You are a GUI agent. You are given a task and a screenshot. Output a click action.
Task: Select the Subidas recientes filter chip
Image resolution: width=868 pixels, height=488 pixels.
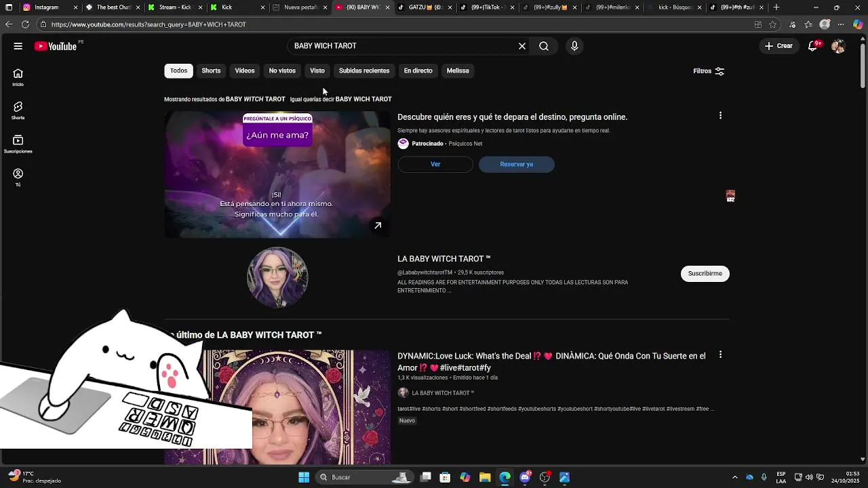[x=364, y=70]
